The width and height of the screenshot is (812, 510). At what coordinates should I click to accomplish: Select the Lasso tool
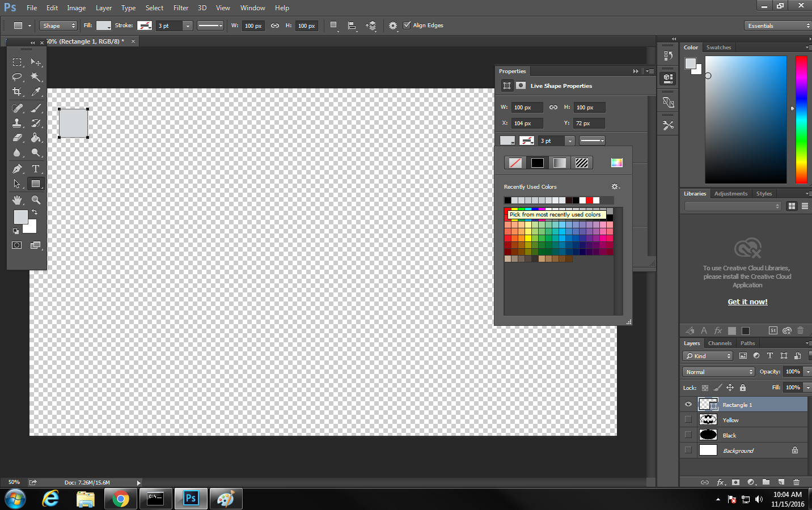(x=18, y=77)
